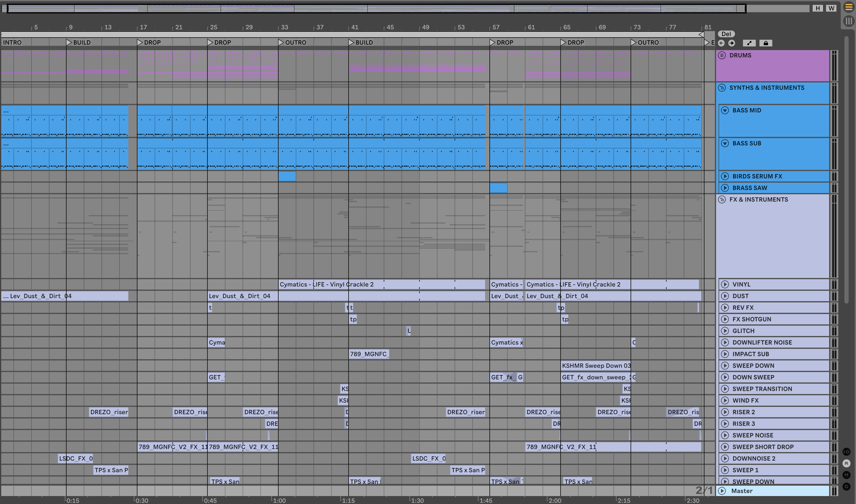
Task: Click the Session view selector icon
Action: point(849,21)
